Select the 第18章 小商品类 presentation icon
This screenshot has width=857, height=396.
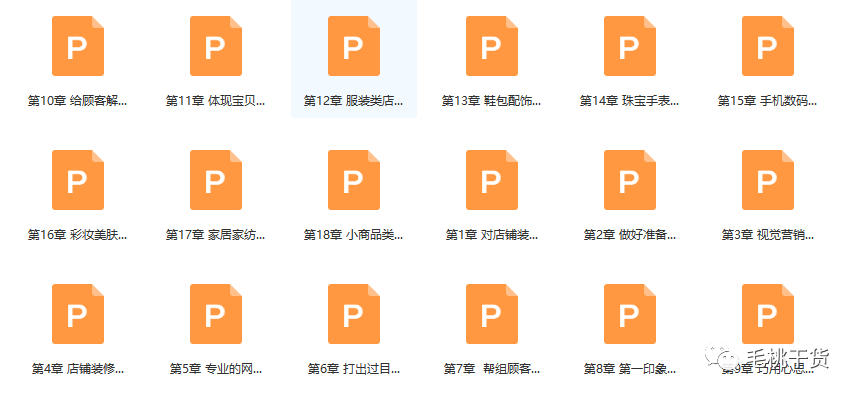tap(354, 180)
